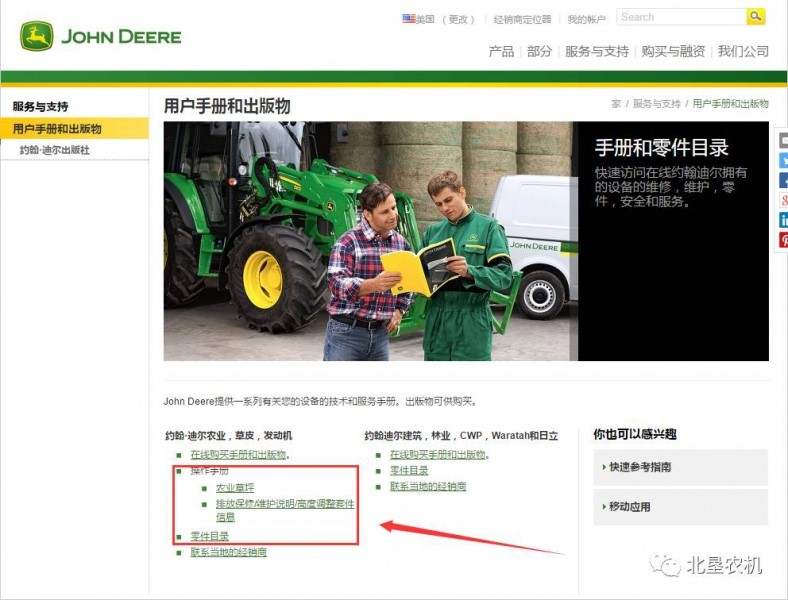Focus the Search input field
Viewport: 788px width, 600px height.
681,17
